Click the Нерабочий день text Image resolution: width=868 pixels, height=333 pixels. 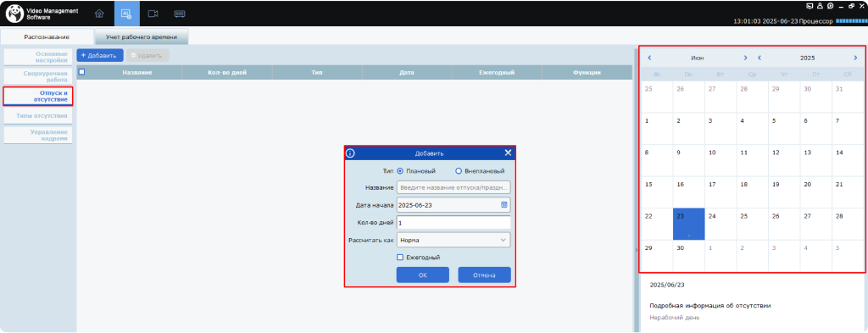pos(674,318)
